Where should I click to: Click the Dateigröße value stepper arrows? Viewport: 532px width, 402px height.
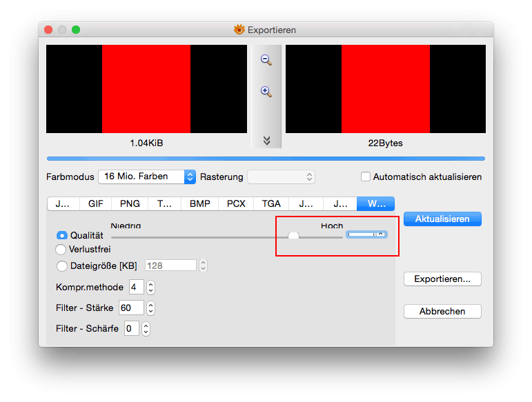click(203, 265)
